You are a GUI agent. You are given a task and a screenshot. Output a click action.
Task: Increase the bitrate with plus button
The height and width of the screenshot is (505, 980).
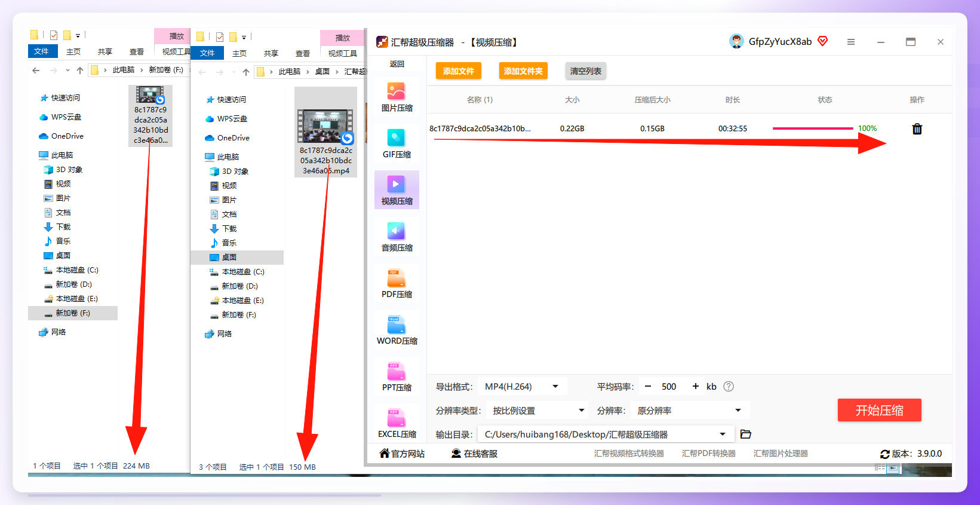[x=695, y=387]
